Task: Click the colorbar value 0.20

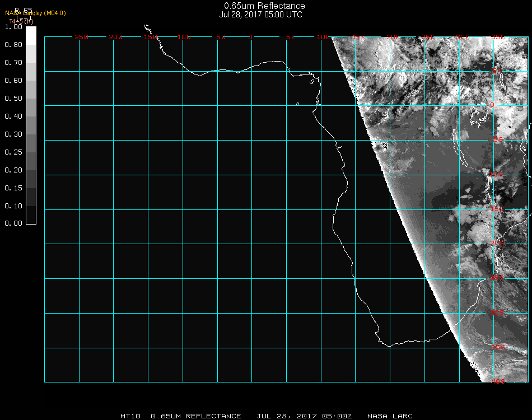Action: coord(13,170)
